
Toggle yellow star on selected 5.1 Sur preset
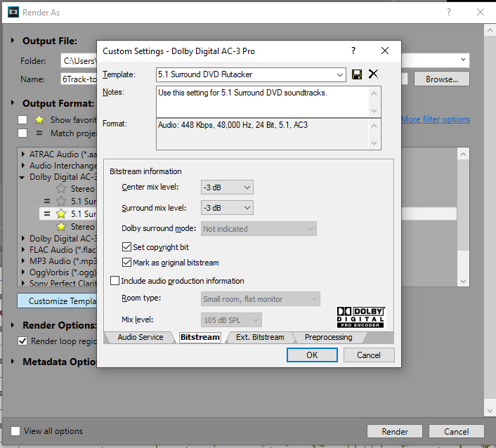(60, 213)
